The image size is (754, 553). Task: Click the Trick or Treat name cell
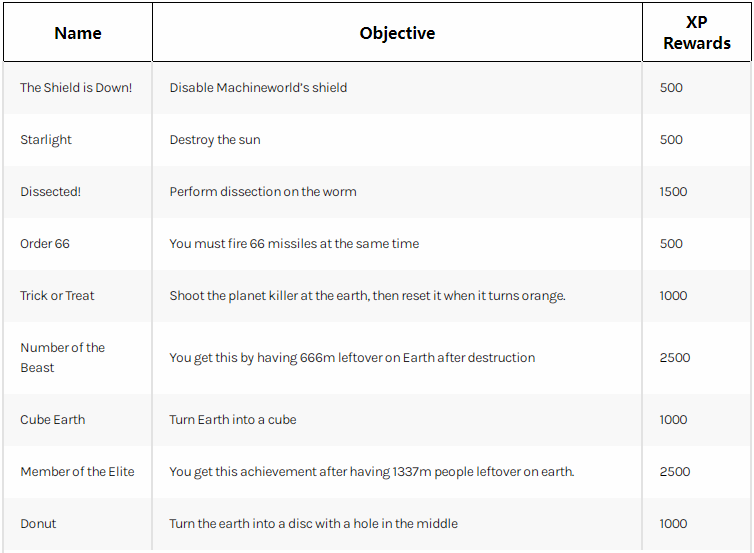[x=57, y=295]
